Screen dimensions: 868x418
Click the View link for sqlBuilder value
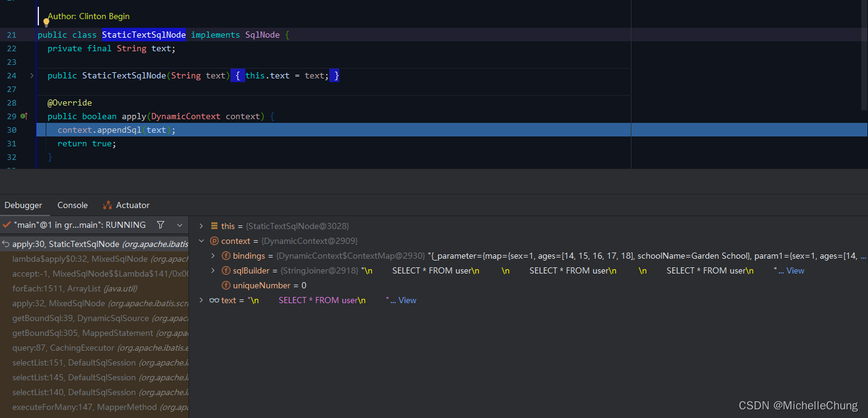pyautogui.click(x=795, y=270)
